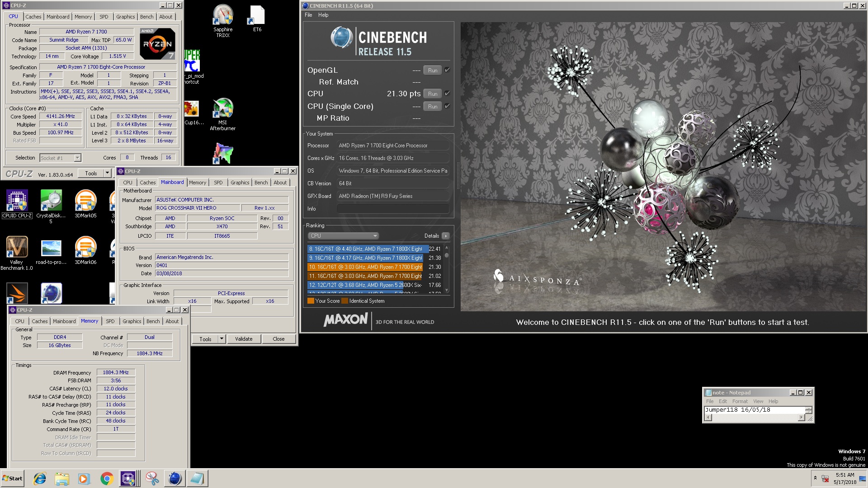Open Internet Explorer from the taskbar
The image size is (868, 488).
point(40,479)
